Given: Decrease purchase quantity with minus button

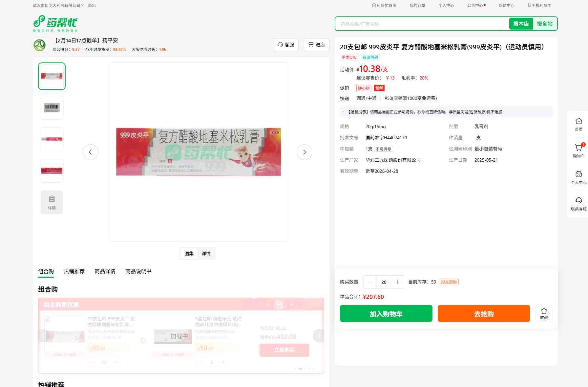Looking at the screenshot, I should click(370, 282).
